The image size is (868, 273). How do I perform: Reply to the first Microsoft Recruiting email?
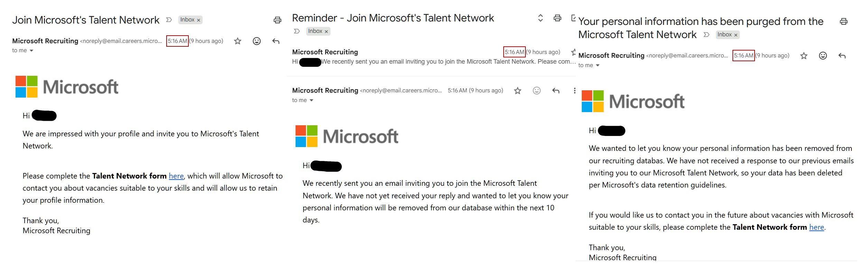pos(276,41)
